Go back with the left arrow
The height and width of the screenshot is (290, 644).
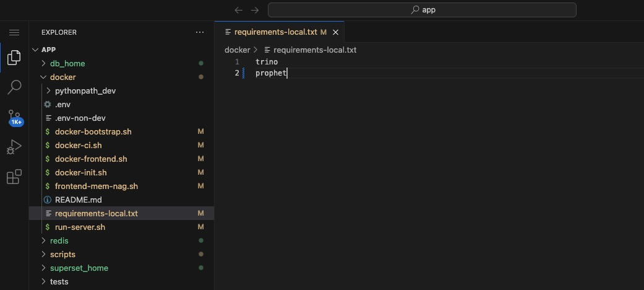tap(239, 10)
